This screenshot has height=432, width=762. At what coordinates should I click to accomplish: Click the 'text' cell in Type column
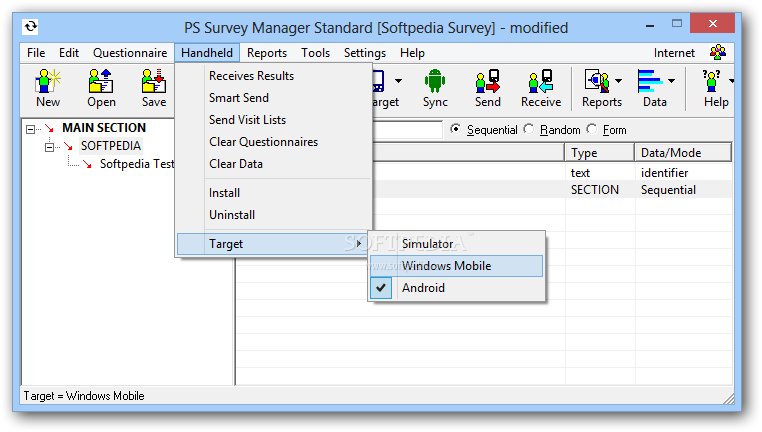point(580,173)
